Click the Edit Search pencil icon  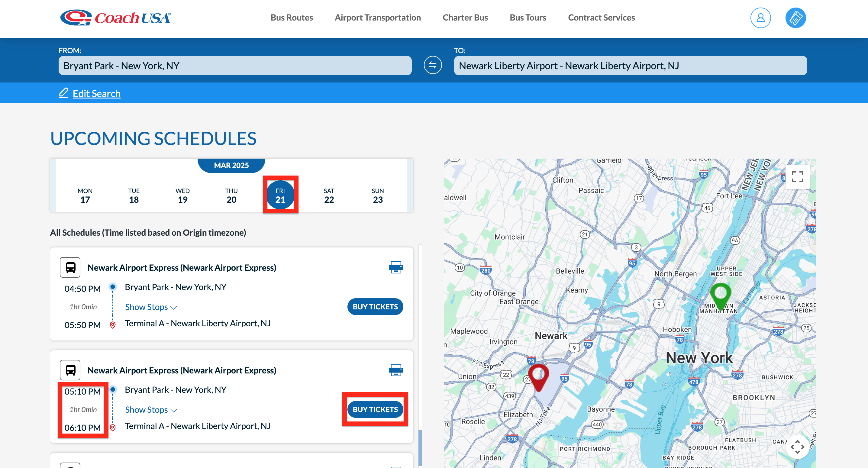[x=63, y=93]
